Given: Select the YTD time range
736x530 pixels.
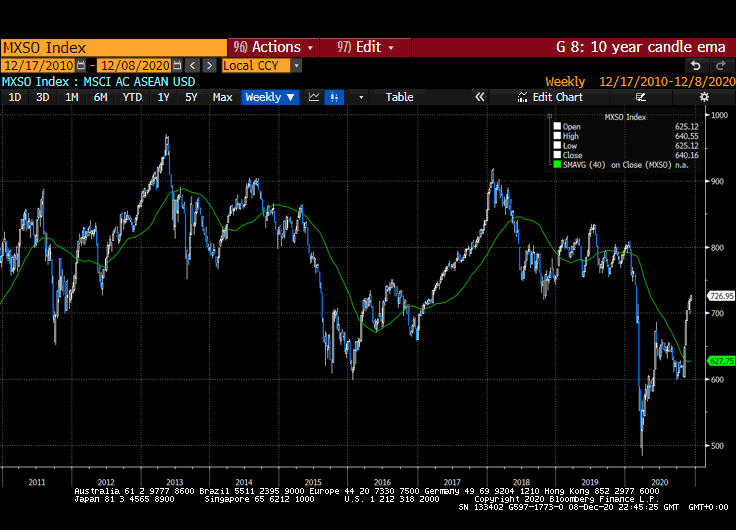Looking at the screenshot, I should [131, 97].
